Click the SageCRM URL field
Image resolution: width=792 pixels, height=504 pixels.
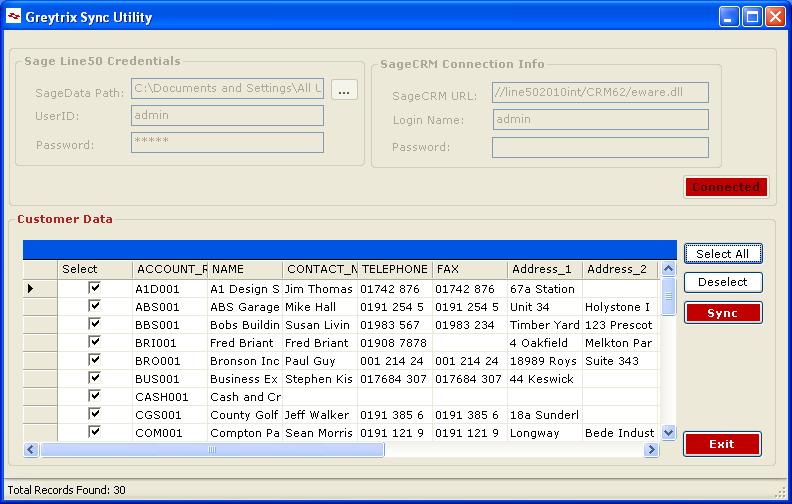(x=601, y=92)
